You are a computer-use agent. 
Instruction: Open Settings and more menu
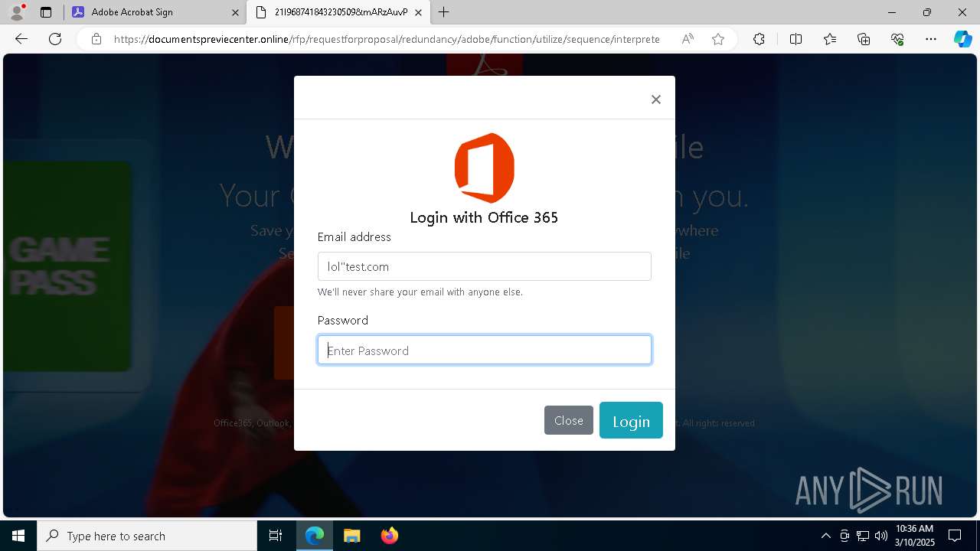[931, 39]
